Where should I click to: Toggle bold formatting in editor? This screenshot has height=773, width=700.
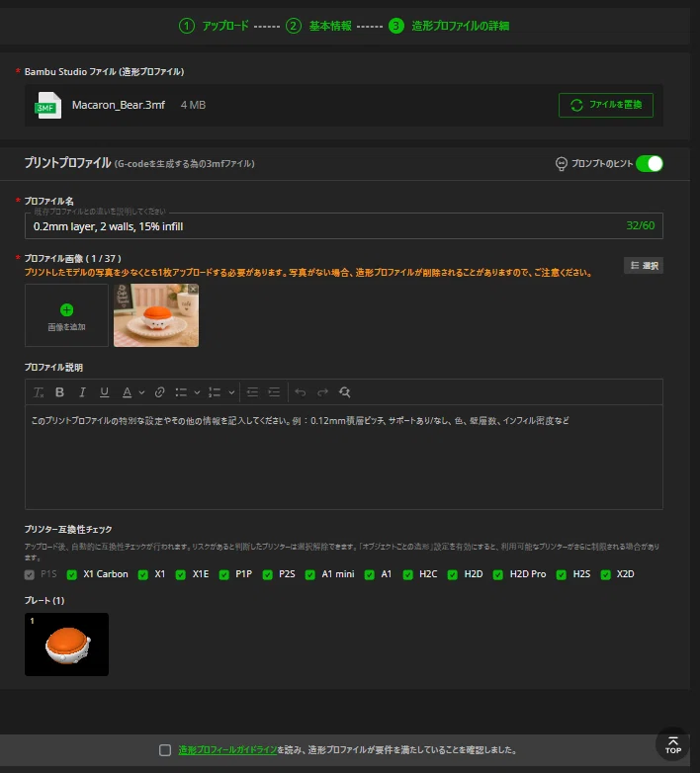point(59,392)
